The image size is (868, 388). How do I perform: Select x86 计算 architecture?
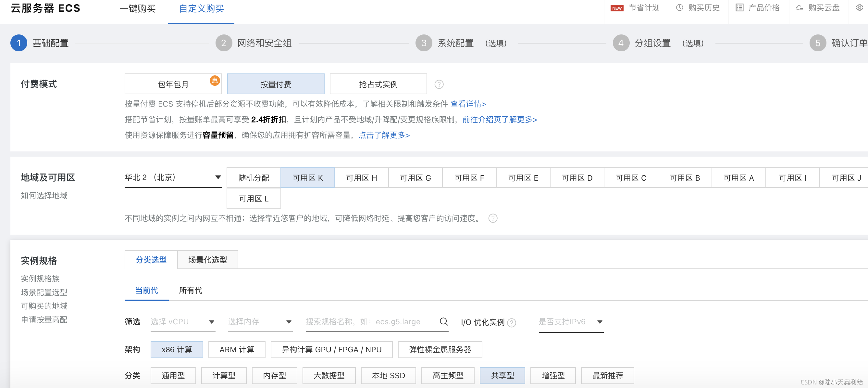tap(177, 350)
